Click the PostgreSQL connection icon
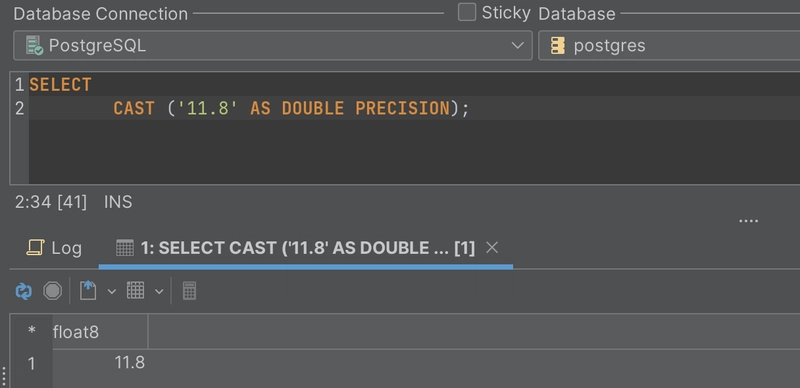Screen dimensions: 800x388 coord(35,45)
